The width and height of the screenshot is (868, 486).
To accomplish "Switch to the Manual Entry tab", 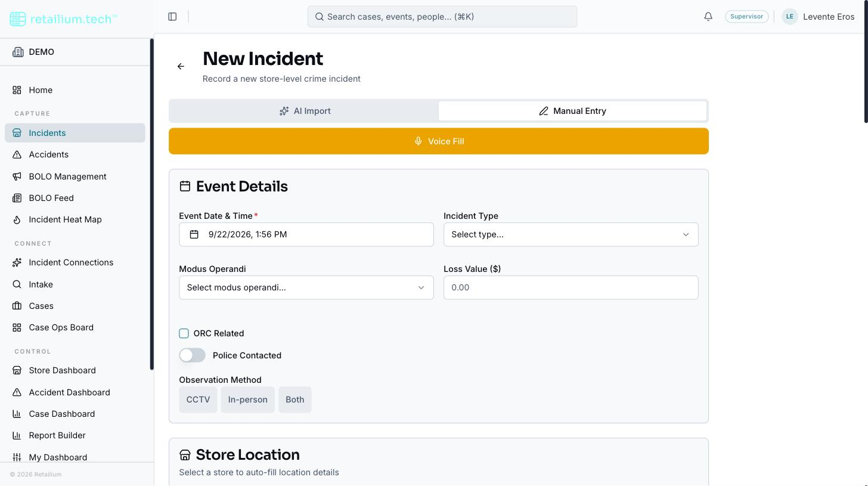I will click(572, 111).
